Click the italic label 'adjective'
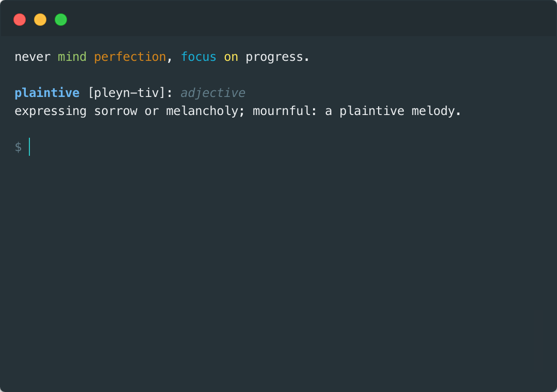 click(x=212, y=93)
